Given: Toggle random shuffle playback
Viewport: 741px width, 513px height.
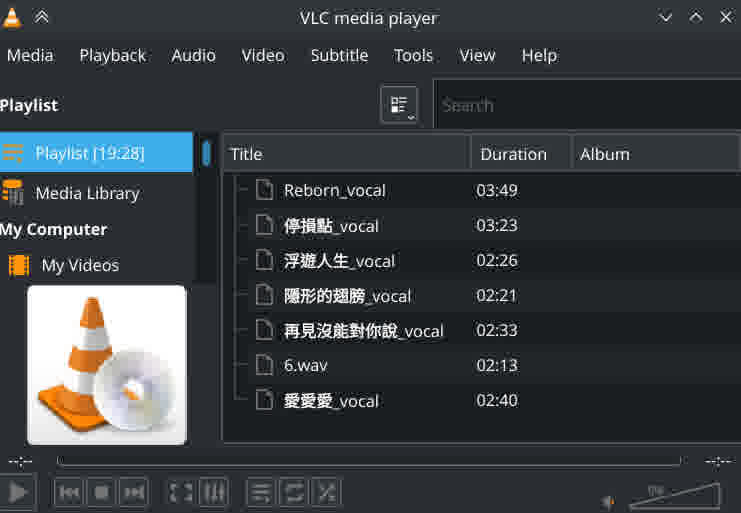Looking at the screenshot, I should tap(327, 493).
